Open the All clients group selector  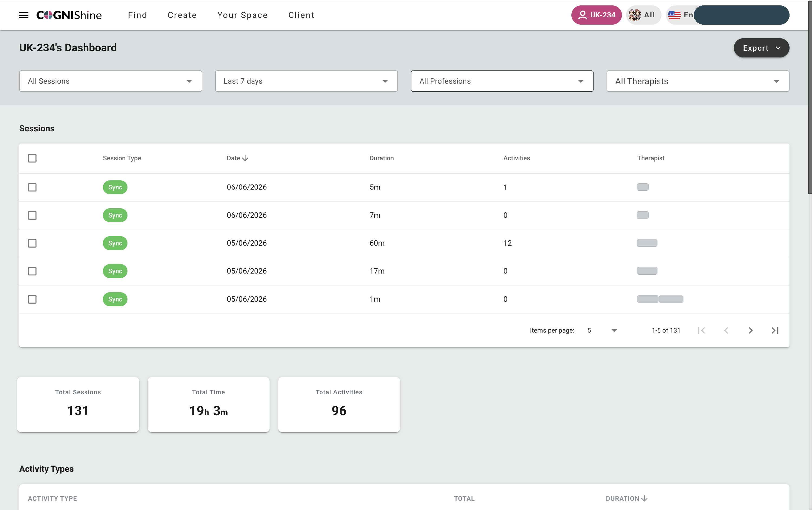tap(643, 15)
